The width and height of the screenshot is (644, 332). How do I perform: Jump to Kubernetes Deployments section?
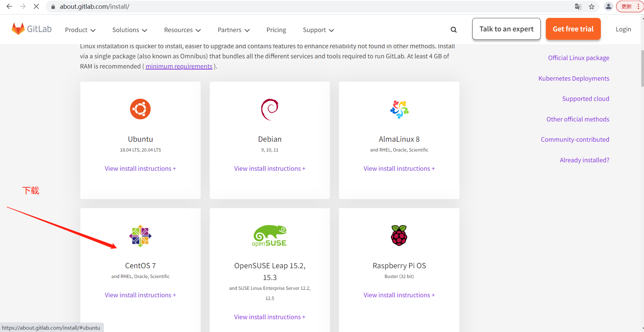tap(573, 78)
